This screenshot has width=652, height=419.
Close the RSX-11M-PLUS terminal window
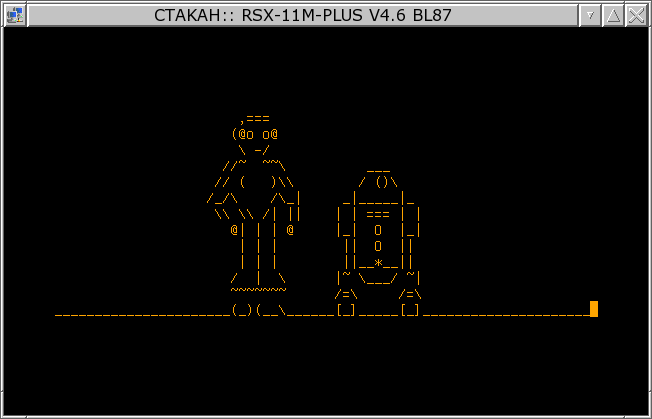[636, 15]
